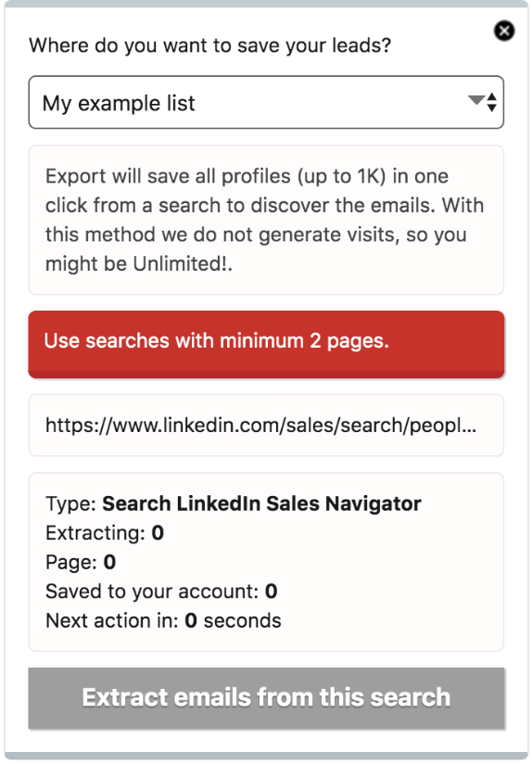Click the word 'Unlimited!' in the description

[181, 263]
